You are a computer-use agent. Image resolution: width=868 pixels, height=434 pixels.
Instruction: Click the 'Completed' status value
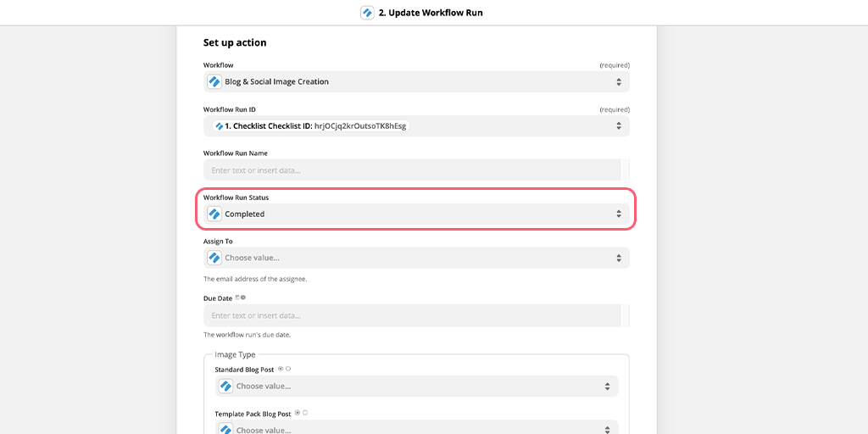pos(245,214)
